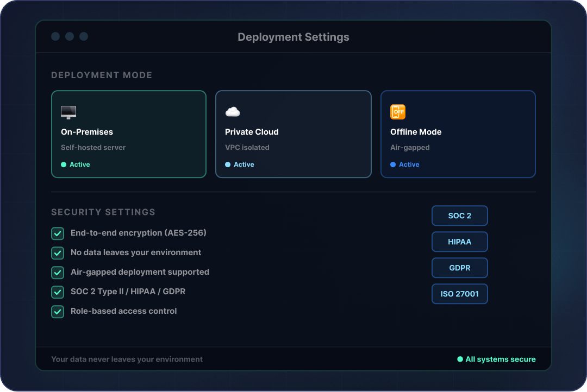Click the second window control dot
This screenshot has width=587, height=392.
(x=70, y=36)
